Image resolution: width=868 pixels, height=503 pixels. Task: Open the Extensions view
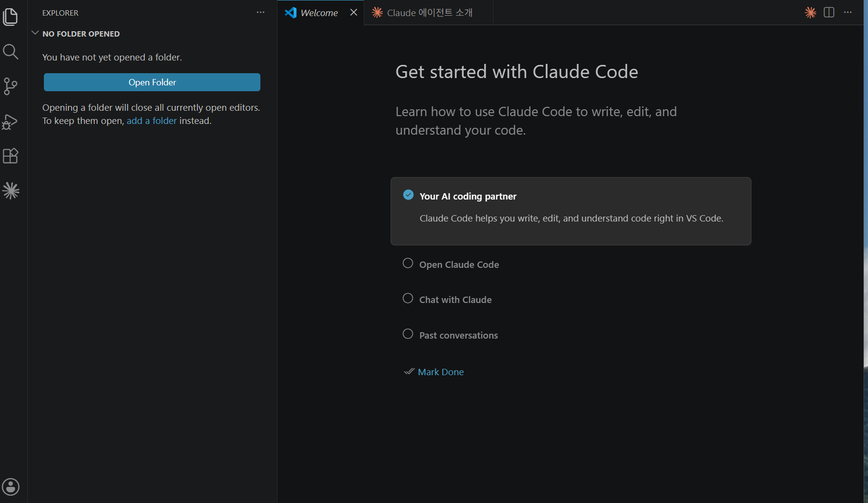(10, 156)
